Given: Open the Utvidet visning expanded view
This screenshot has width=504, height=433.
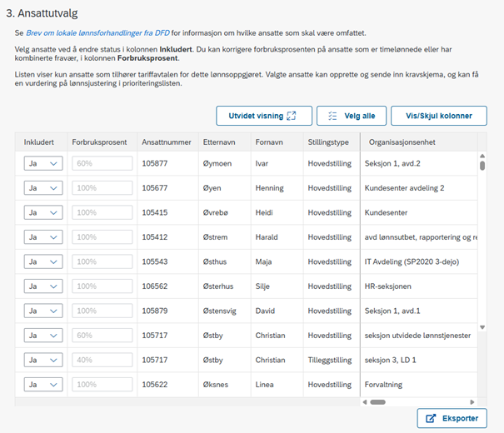Looking at the screenshot, I should coord(264,116).
